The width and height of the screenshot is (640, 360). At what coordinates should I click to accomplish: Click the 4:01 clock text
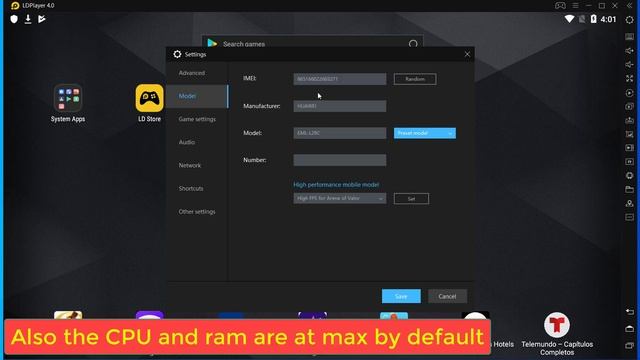point(608,19)
